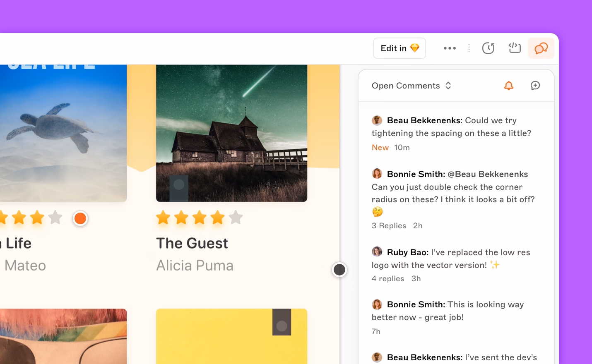This screenshot has height=364, width=592.
Task: Click the Edit in Sketch button
Action: coord(399,48)
